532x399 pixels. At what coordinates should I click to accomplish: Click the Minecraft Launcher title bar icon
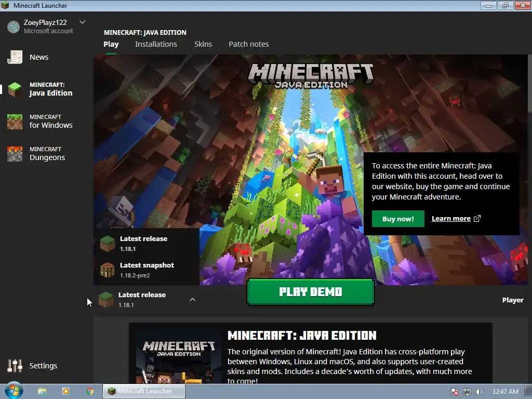tap(5, 5)
